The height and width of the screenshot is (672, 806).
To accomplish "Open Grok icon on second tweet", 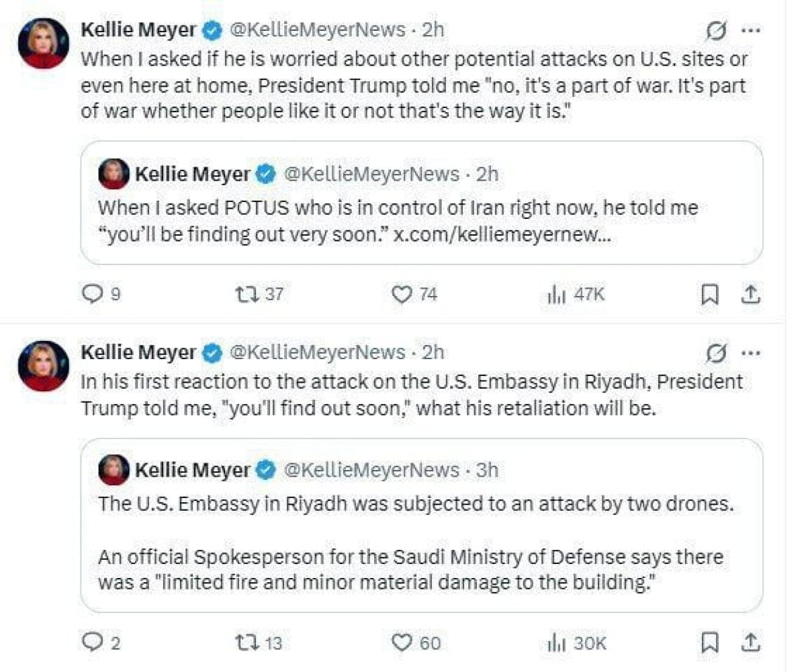I will click(x=717, y=352).
